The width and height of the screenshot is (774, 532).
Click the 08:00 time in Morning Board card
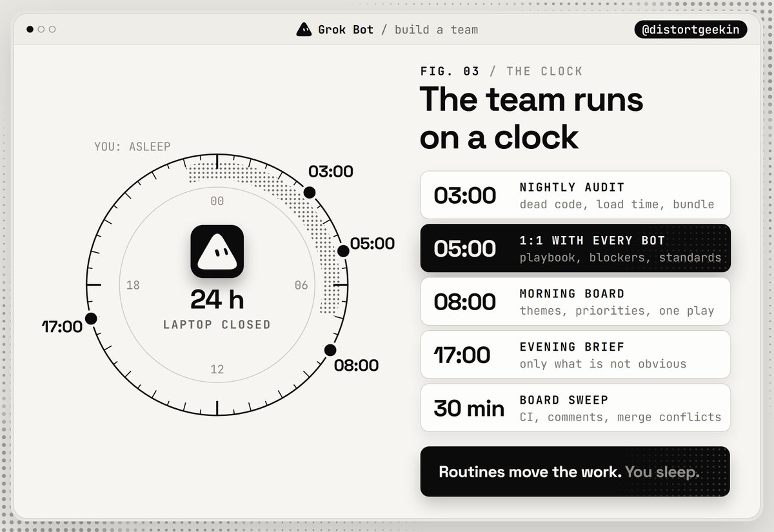click(465, 302)
